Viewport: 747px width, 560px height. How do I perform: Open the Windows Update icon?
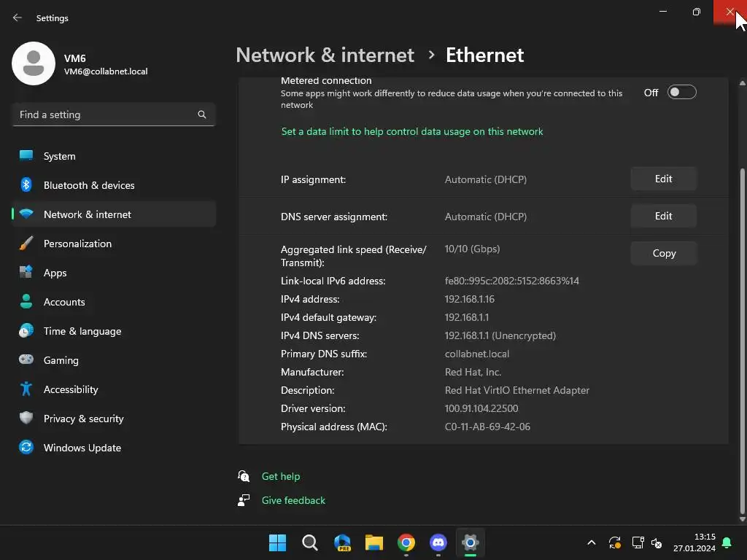pos(26,448)
